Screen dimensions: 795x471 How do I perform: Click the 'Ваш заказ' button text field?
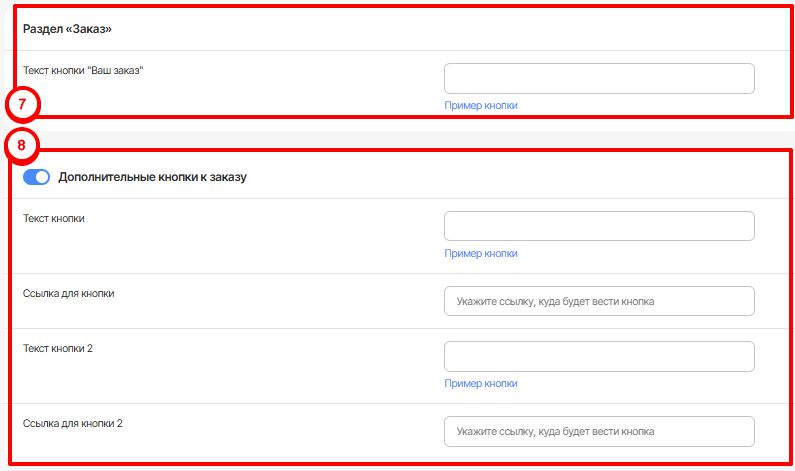598,79
